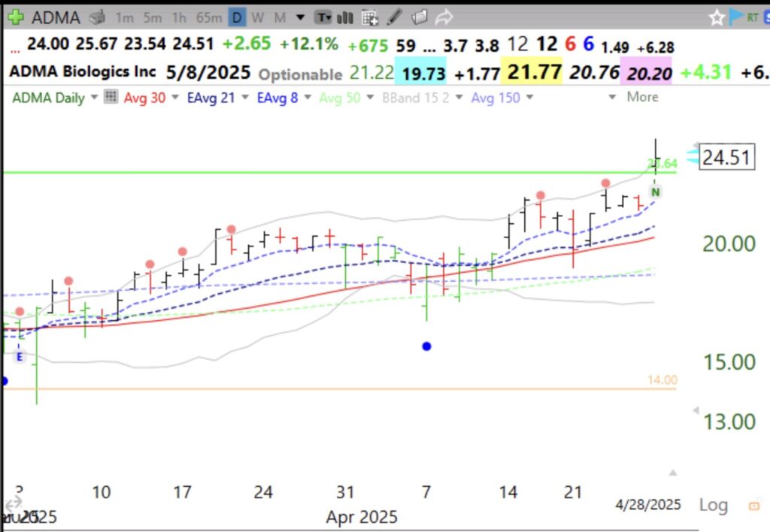This screenshot has width=770, height=532.
Task: Click the green plus add-symbol icon
Action: click(x=16, y=18)
